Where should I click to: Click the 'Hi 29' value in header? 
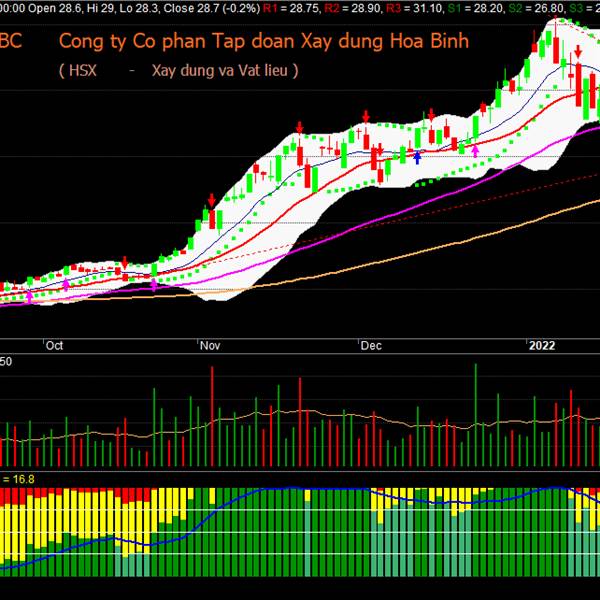coord(100,8)
